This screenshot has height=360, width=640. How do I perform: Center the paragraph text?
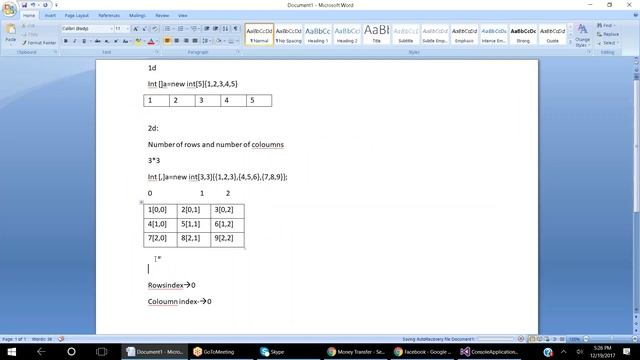(176, 41)
